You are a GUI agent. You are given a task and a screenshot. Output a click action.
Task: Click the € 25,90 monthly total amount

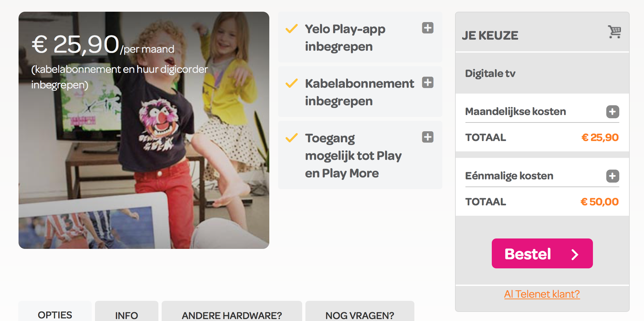(x=600, y=137)
